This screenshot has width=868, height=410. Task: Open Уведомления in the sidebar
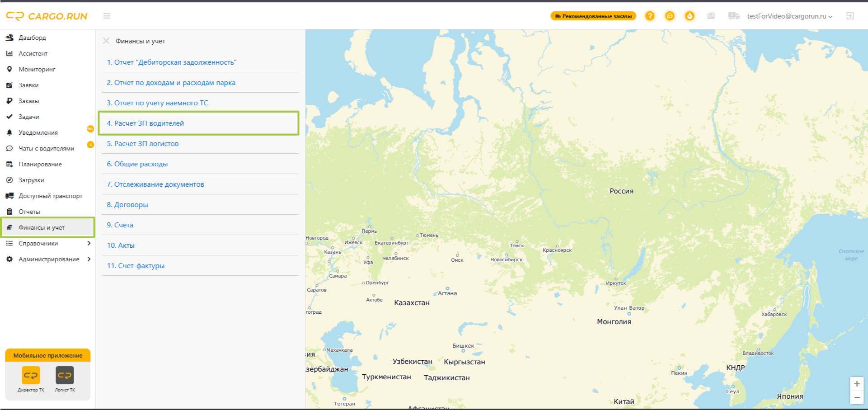pos(38,132)
